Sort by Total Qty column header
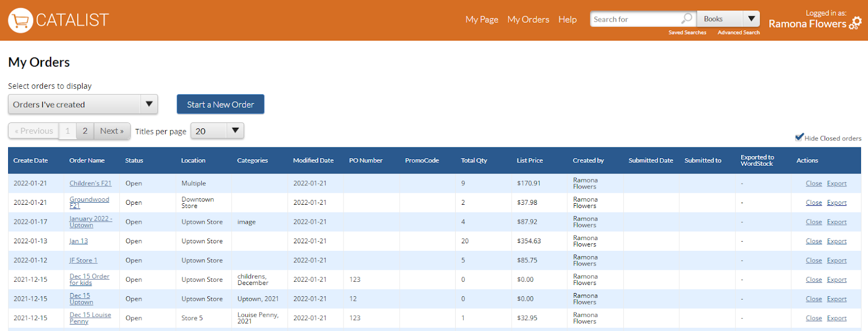Screen dimensions: 868x331 [474, 160]
